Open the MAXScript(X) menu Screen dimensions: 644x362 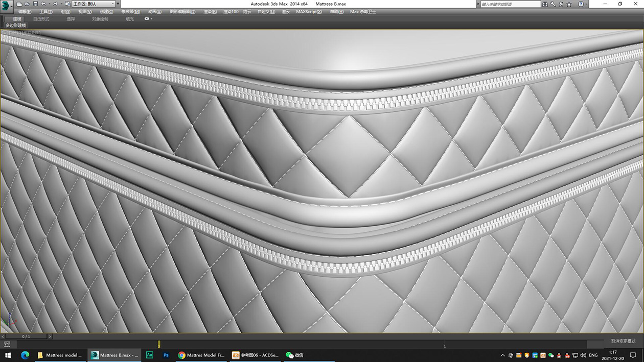tap(309, 12)
